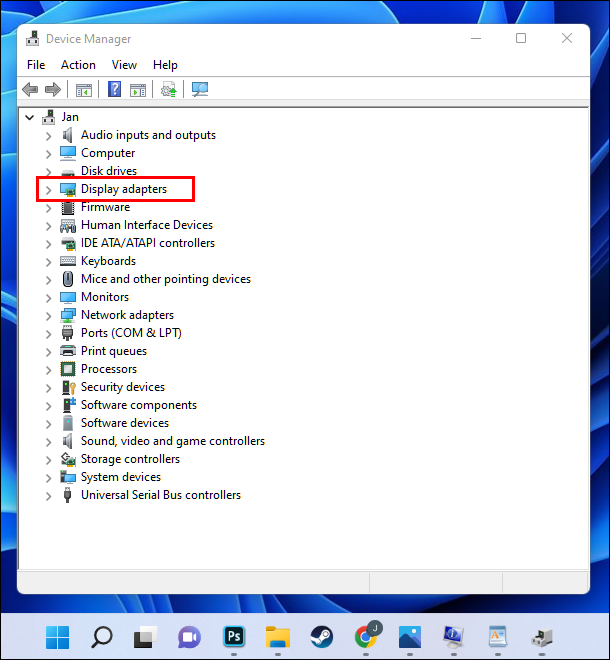The image size is (610, 660).
Task: Click the Monitors icon
Action: click(x=68, y=297)
